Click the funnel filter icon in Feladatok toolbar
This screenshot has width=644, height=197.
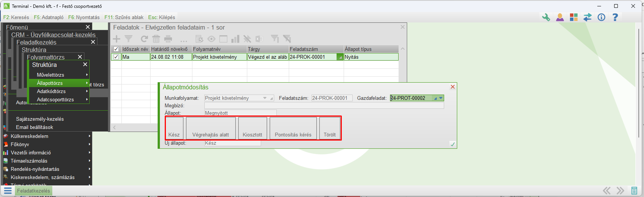tap(129, 39)
